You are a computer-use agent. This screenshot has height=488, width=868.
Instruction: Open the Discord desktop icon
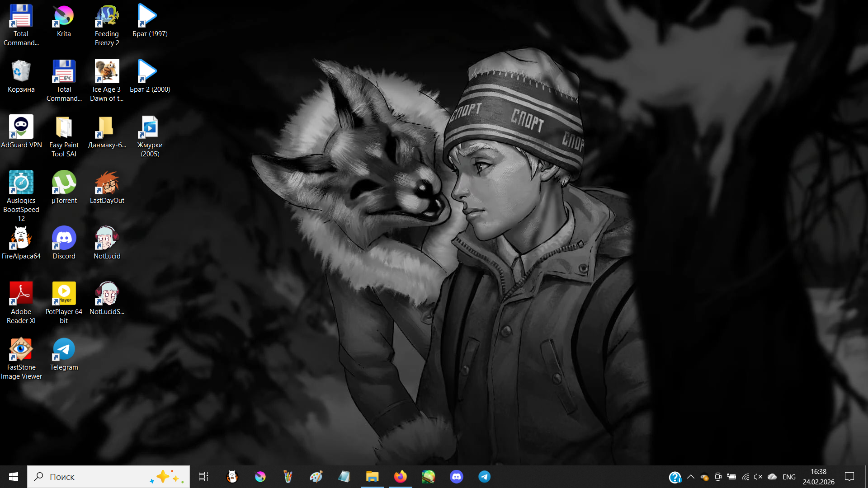click(x=64, y=238)
